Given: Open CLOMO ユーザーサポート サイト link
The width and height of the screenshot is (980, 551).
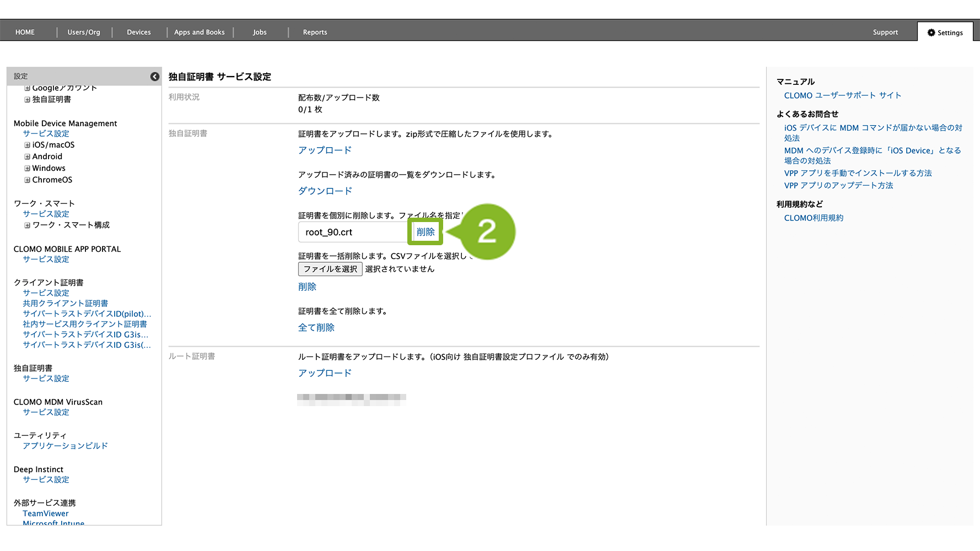Looking at the screenshot, I should [x=842, y=95].
